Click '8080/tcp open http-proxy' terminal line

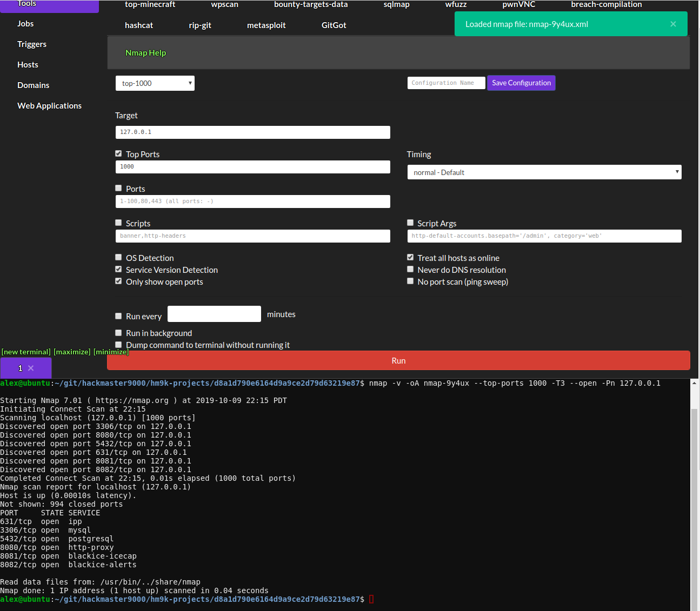pos(57,547)
